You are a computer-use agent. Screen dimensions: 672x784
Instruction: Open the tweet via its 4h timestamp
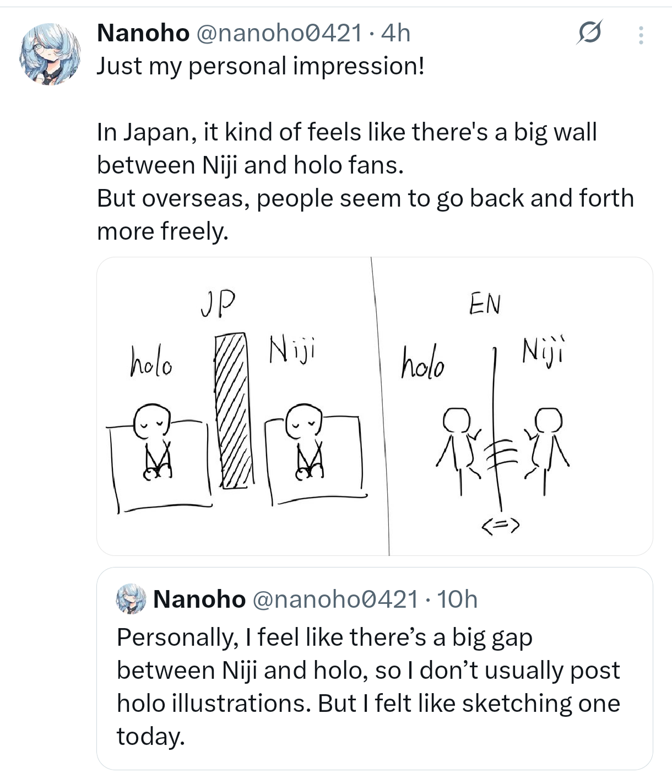click(x=396, y=33)
